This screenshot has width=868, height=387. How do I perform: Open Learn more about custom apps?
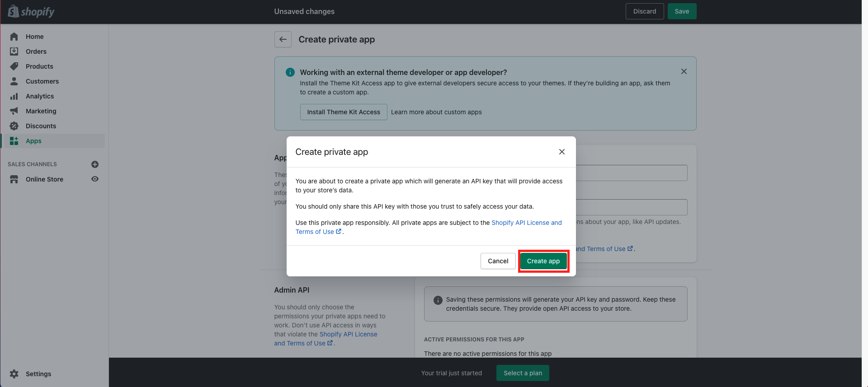[436, 112]
